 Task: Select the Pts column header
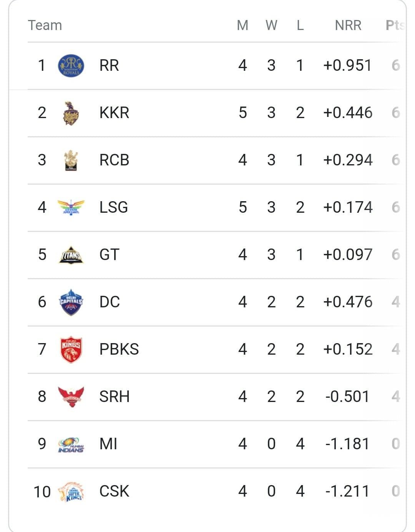coord(395,25)
